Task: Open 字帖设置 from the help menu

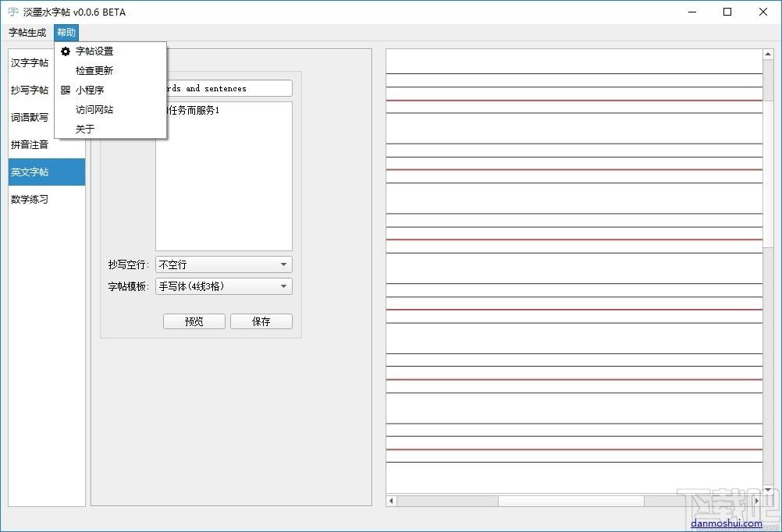Action: (x=110, y=51)
